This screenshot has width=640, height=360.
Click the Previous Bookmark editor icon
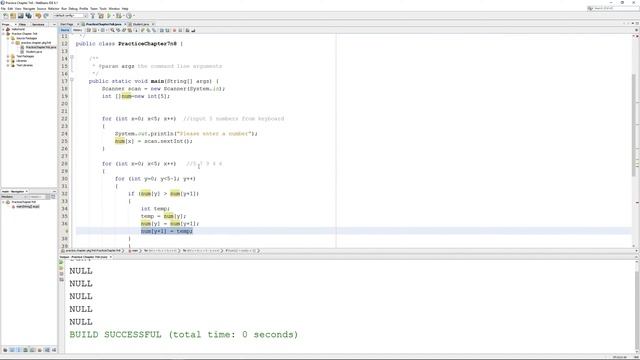coord(142,30)
